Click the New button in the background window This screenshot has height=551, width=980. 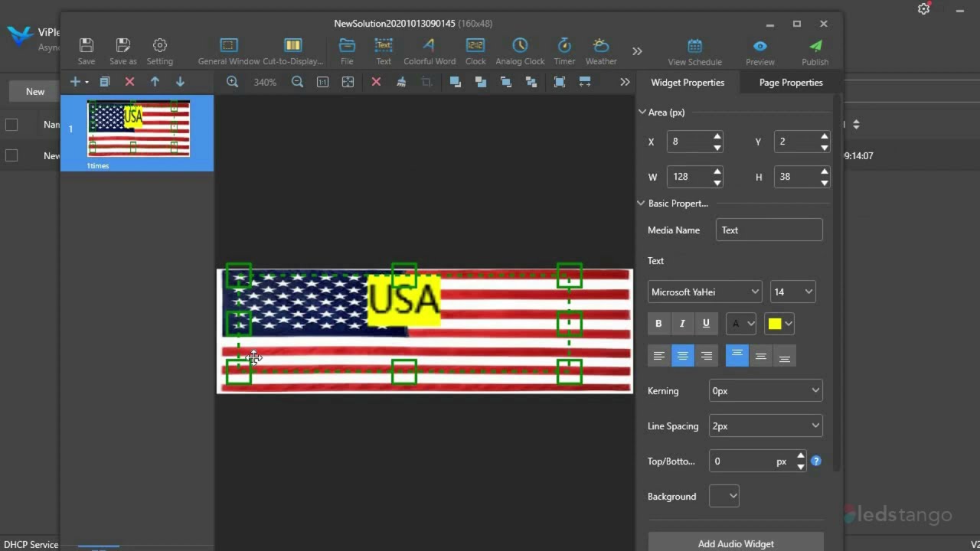[x=35, y=91]
